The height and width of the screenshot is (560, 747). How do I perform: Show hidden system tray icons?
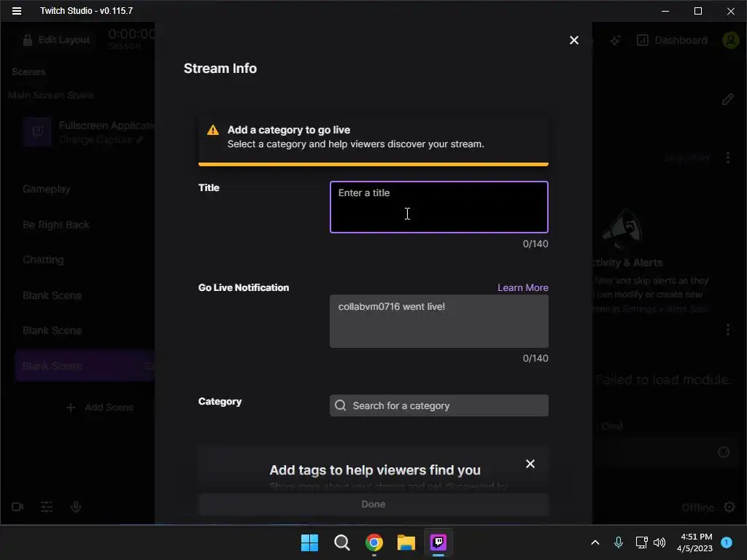coord(595,542)
